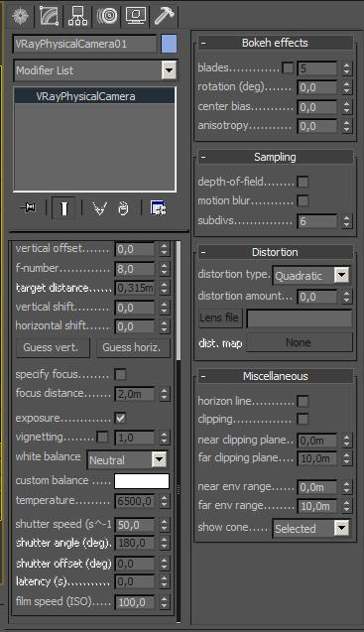364x632 pixels.
Task: Open the custom balance white swatch
Action: coord(142,481)
